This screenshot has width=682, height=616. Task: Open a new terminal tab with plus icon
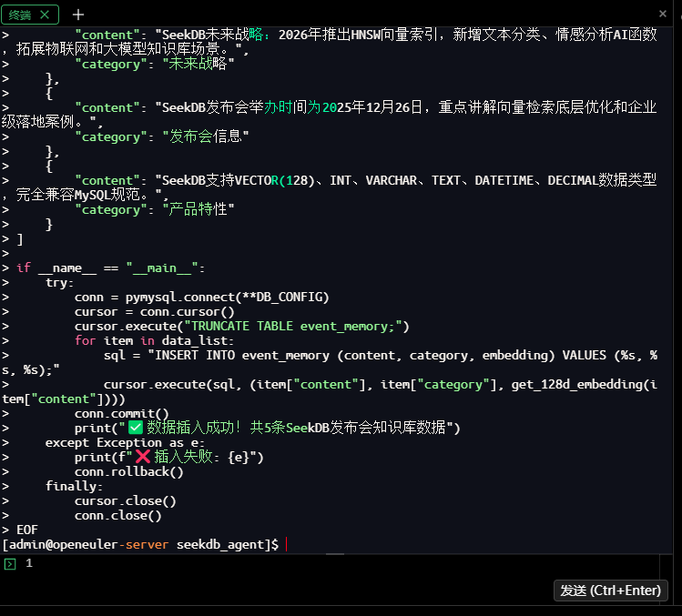pos(78,15)
